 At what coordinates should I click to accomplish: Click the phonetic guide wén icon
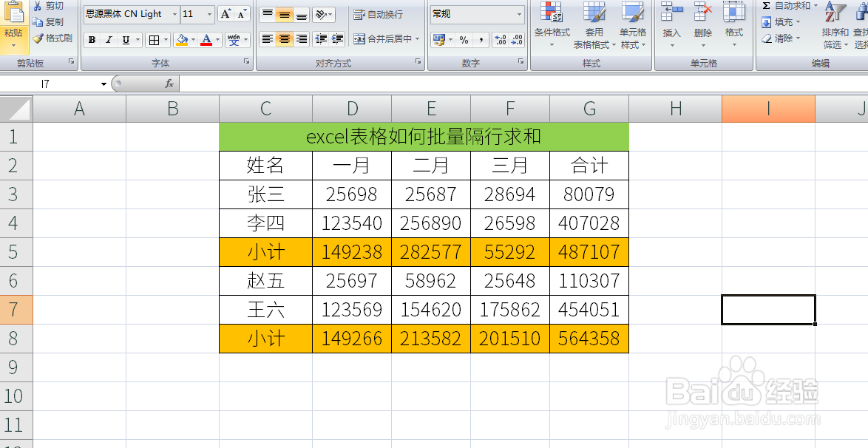(234, 39)
